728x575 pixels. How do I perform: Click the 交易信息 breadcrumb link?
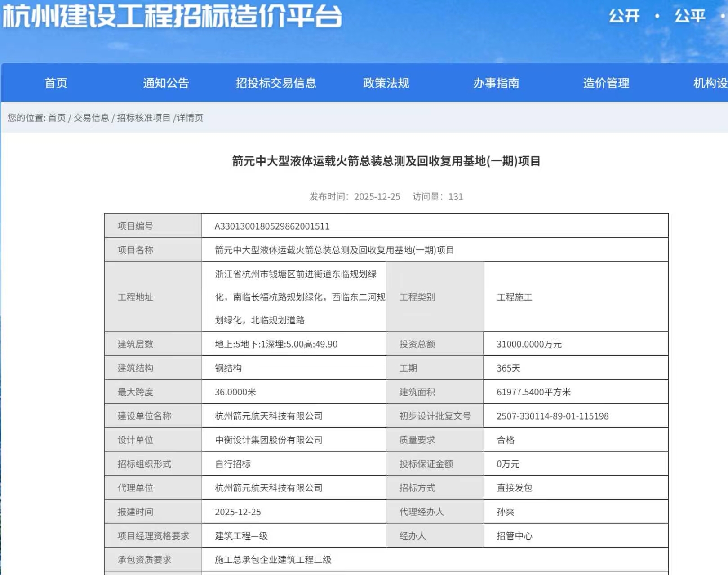(91, 118)
